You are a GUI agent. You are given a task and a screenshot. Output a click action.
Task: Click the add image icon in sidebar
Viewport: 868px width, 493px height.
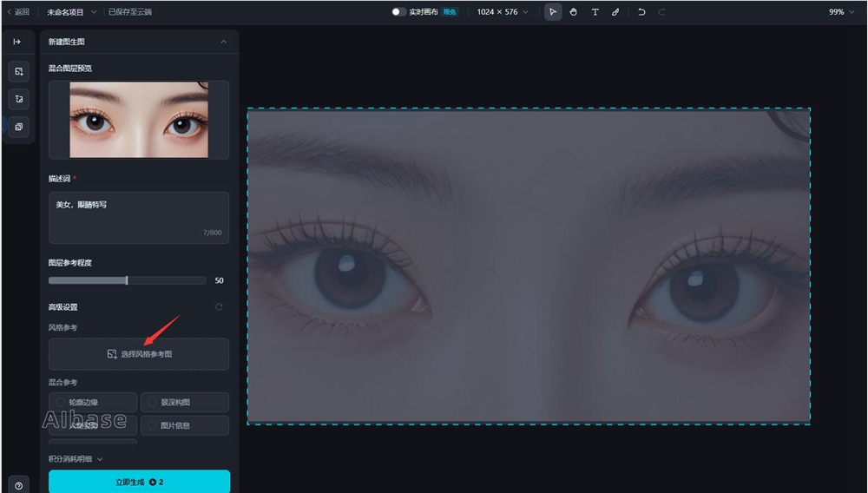[19, 71]
